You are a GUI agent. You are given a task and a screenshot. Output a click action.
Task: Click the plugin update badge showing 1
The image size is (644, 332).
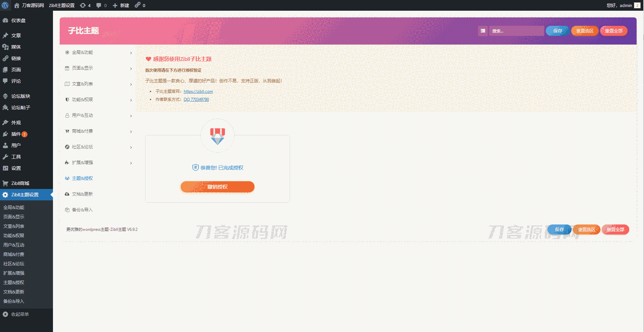tap(24, 134)
